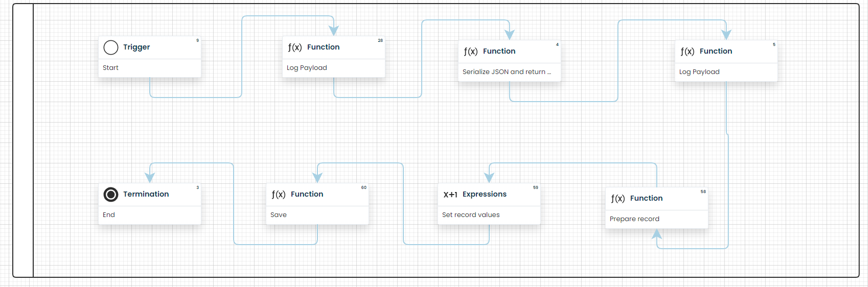This screenshot has width=868, height=287.
Task: Click the Trigger node circle icon
Action: click(111, 47)
